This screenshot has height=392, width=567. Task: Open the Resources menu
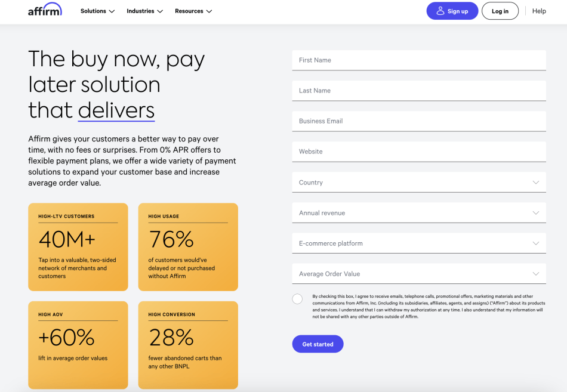pos(193,11)
